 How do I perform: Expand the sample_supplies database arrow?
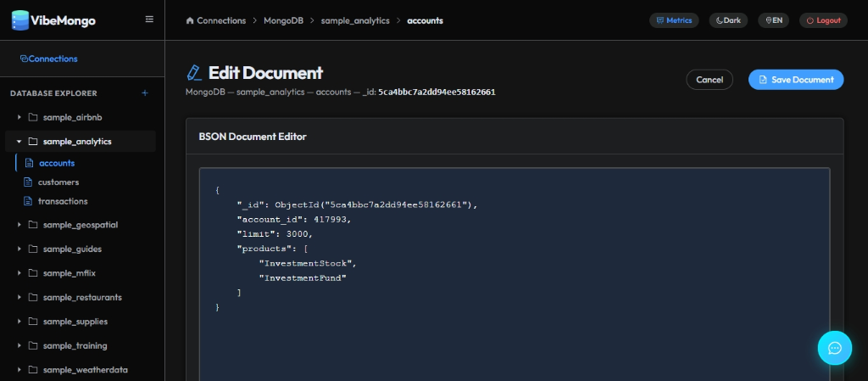(x=19, y=322)
